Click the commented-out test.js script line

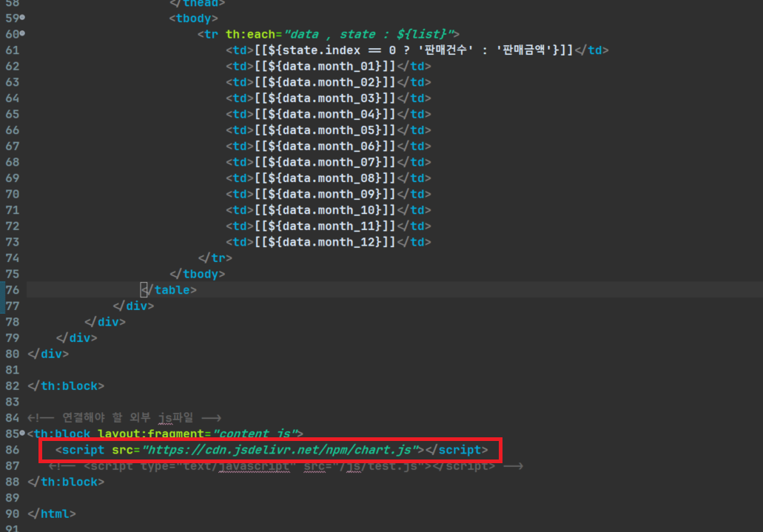286,466
